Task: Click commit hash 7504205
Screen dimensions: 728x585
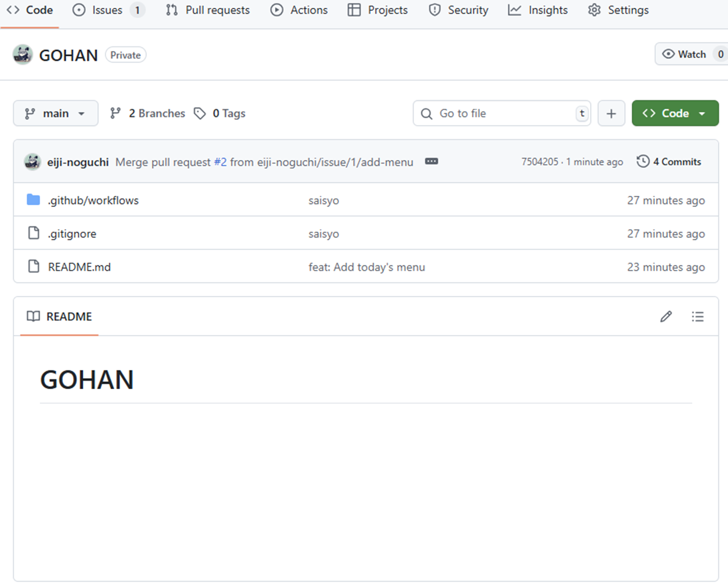Action: (x=539, y=161)
